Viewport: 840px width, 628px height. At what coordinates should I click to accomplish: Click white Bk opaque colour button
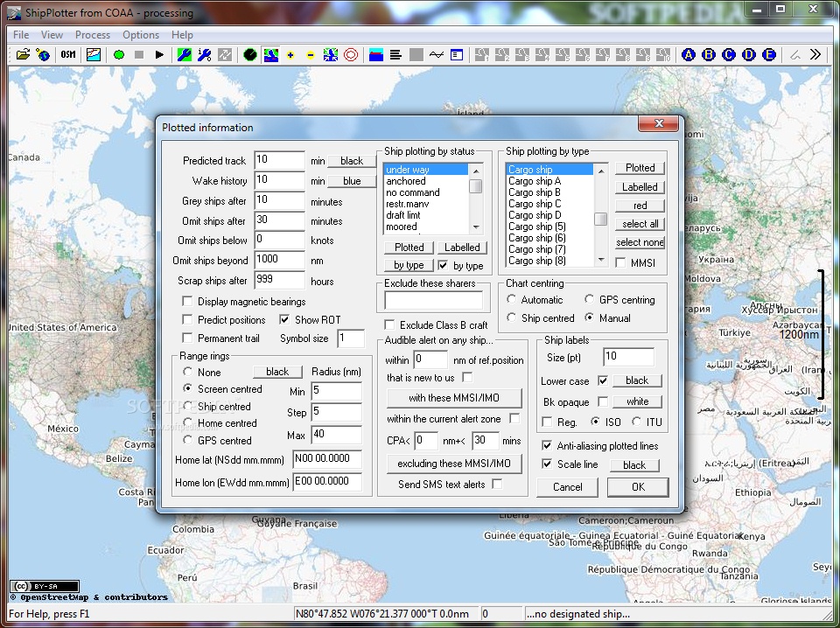tap(637, 401)
